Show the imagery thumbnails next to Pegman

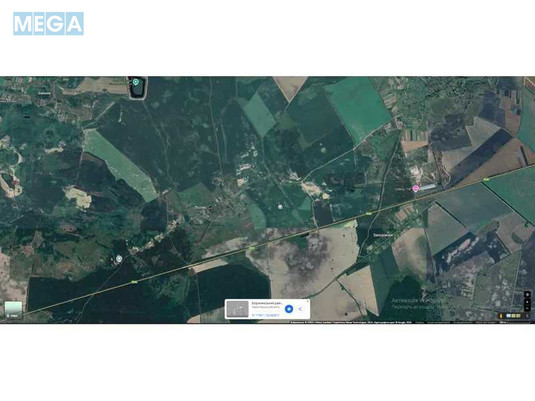tap(514, 316)
